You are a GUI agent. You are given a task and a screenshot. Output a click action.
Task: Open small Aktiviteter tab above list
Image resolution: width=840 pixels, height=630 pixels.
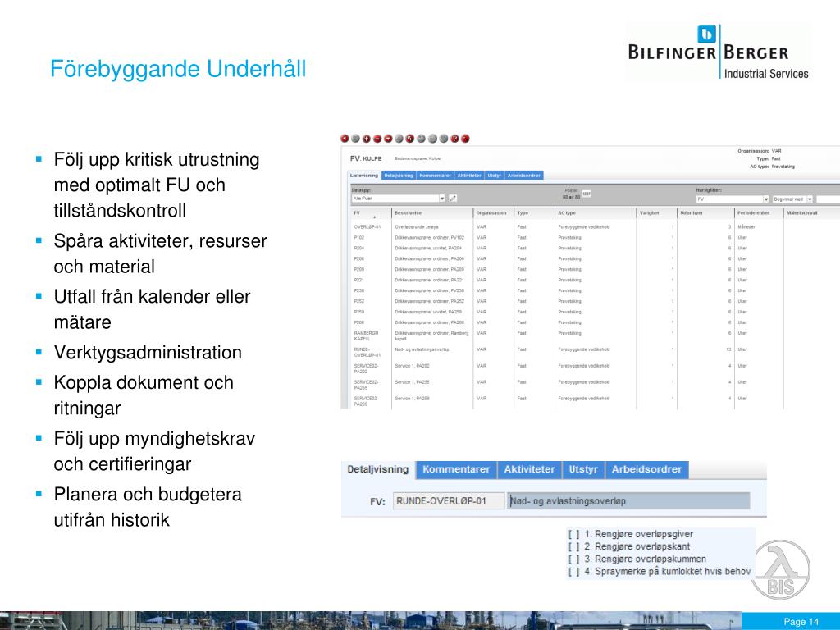pos(469,176)
